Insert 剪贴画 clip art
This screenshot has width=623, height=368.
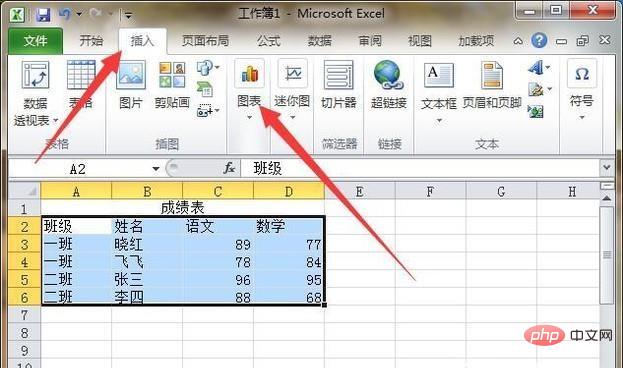click(172, 85)
